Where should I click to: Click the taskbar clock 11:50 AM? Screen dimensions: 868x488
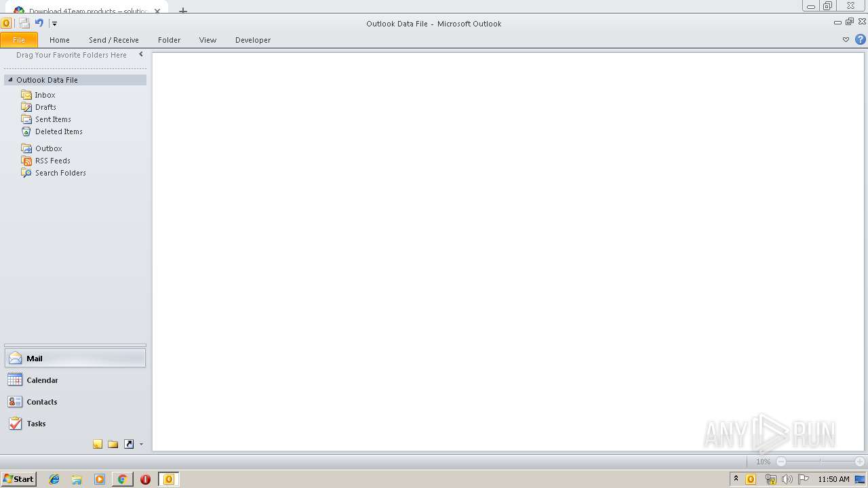tap(833, 479)
